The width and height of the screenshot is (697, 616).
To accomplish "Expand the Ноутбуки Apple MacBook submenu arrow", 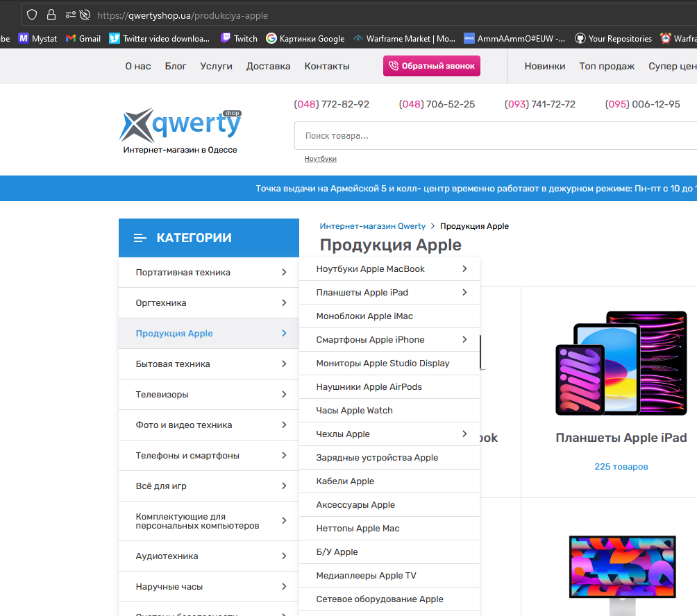I will (464, 269).
